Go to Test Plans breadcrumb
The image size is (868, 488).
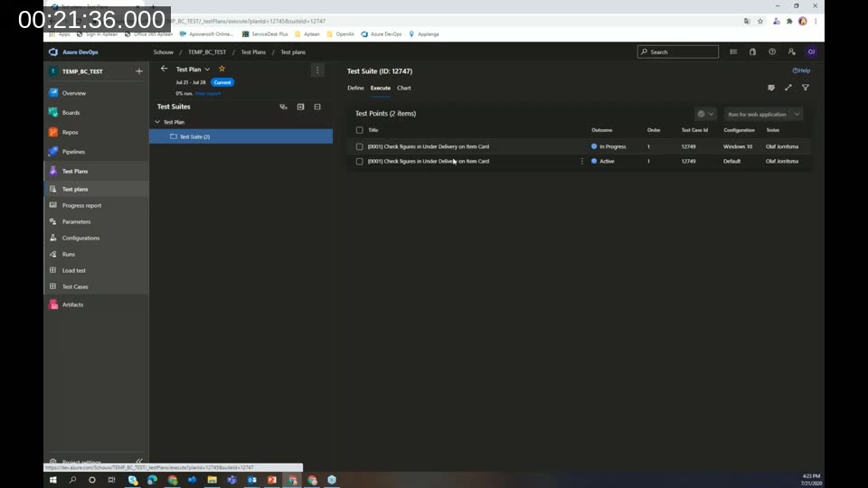(253, 52)
